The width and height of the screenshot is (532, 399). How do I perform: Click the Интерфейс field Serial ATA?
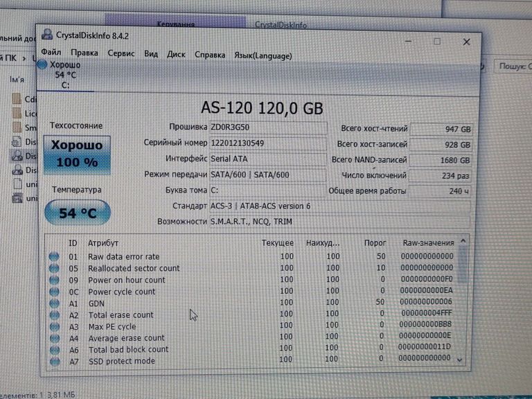(x=268, y=159)
